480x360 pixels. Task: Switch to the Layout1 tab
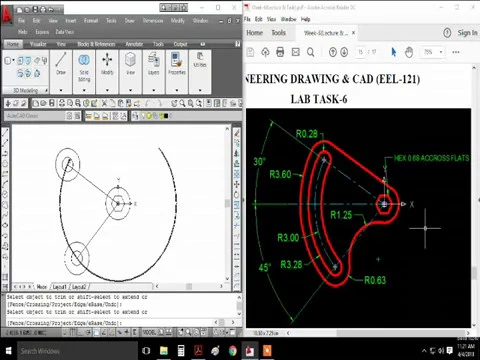60,287
